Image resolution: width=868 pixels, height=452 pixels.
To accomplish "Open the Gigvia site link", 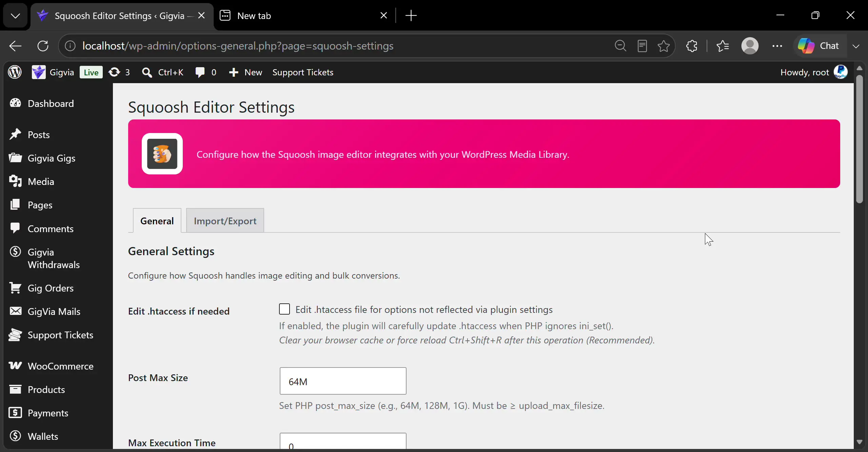I will click(x=53, y=72).
